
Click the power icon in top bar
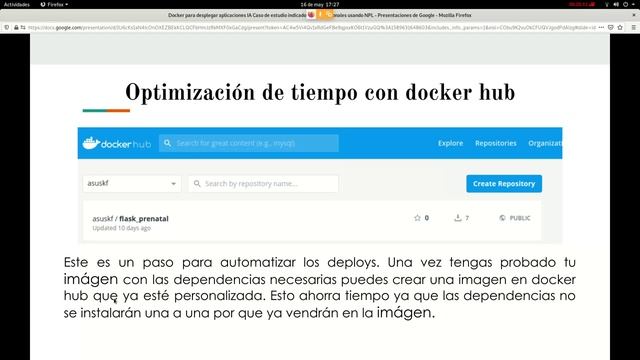(625, 4)
